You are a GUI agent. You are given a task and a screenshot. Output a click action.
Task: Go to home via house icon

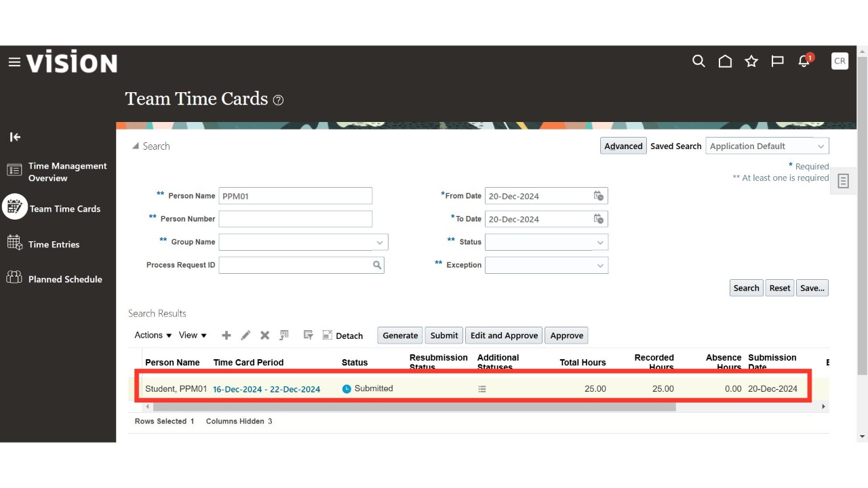[x=725, y=62]
